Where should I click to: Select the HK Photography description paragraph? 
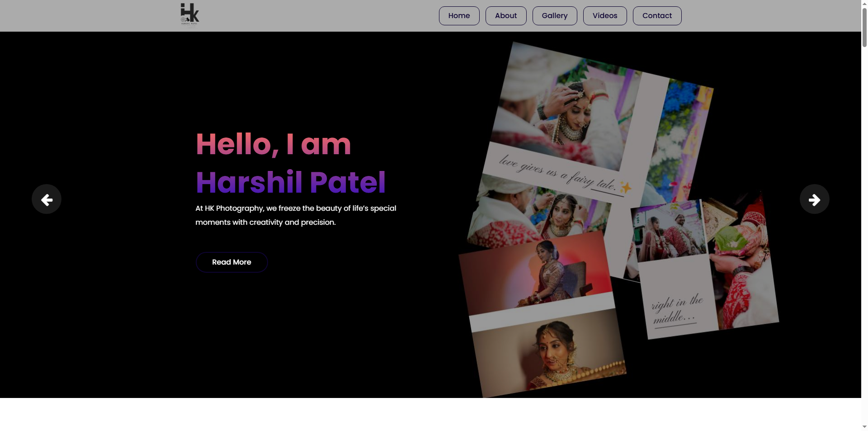coord(296,215)
